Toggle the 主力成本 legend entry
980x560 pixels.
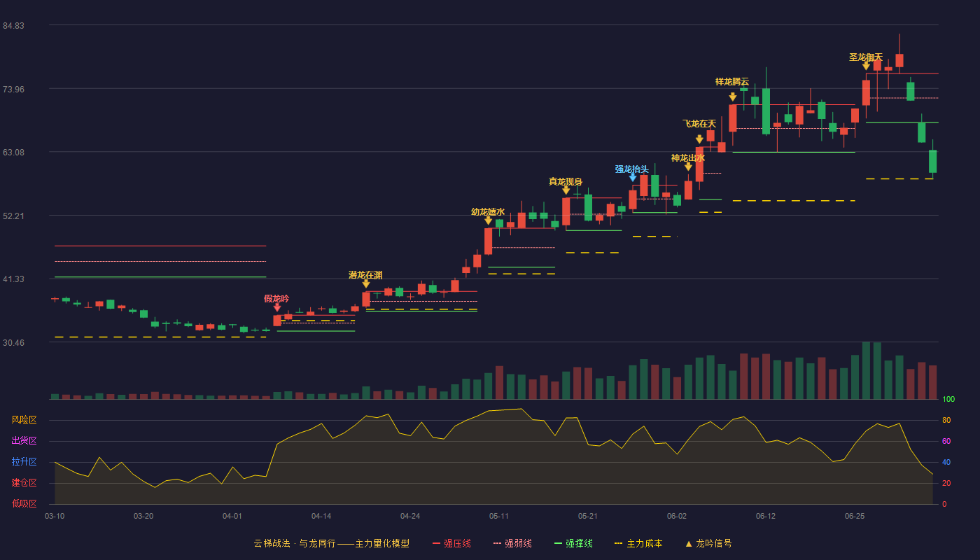638,543
